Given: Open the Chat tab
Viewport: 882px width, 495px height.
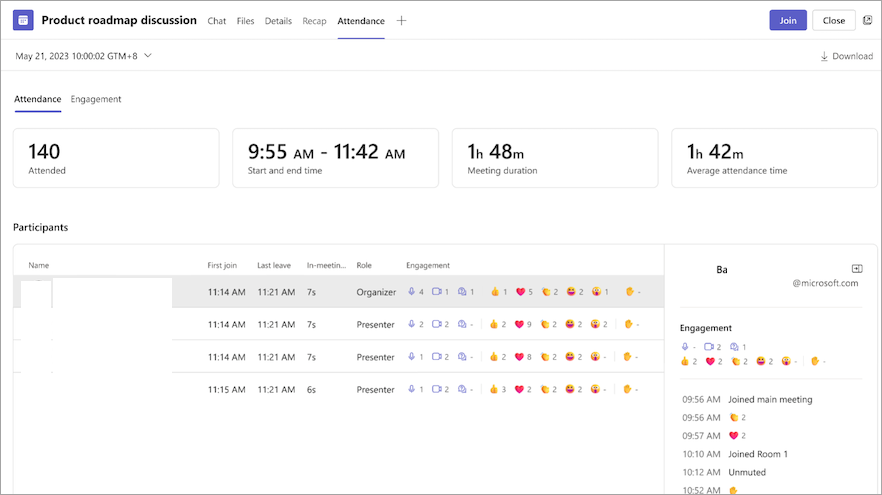Looking at the screenshot, I should pos(217,21).
